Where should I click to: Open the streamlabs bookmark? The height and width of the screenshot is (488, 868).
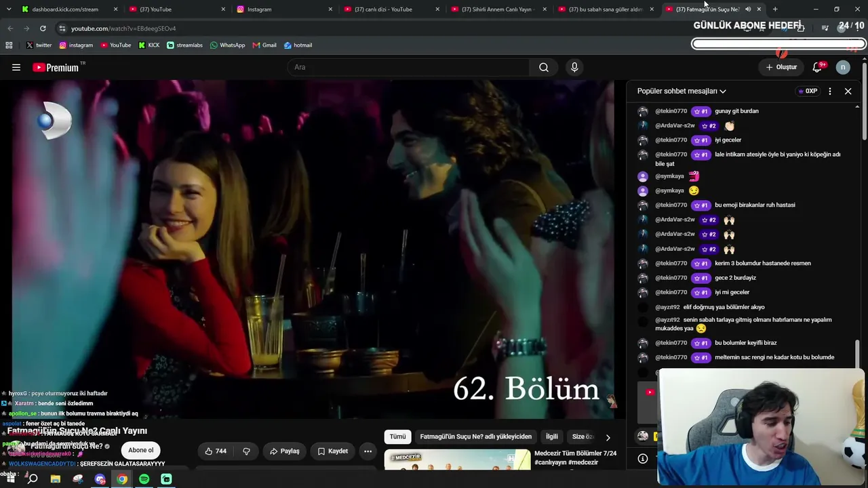pyautogui.click(x=184, y=45)
